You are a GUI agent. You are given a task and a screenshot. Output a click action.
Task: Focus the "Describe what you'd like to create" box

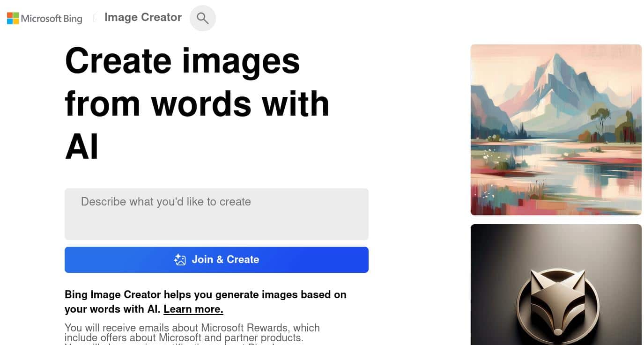(216, 214)
